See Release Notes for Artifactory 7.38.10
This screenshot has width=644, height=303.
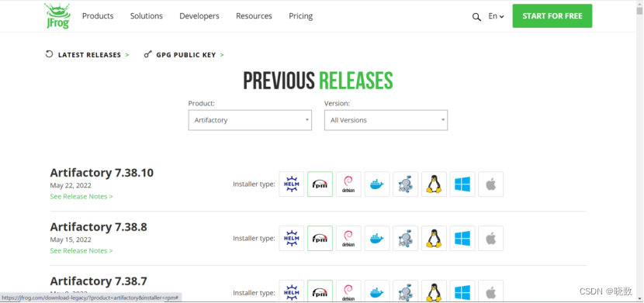(81, 196)
